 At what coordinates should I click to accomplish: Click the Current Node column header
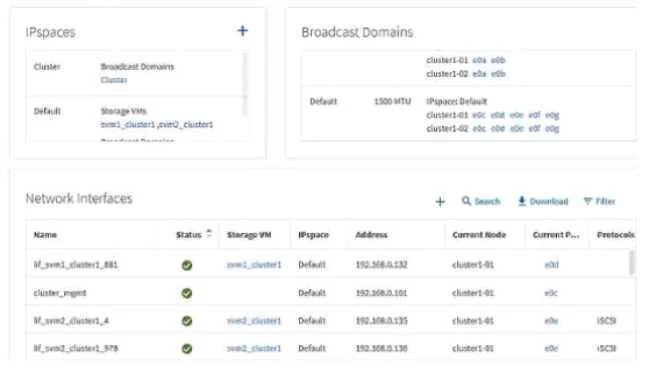(479, 235)
